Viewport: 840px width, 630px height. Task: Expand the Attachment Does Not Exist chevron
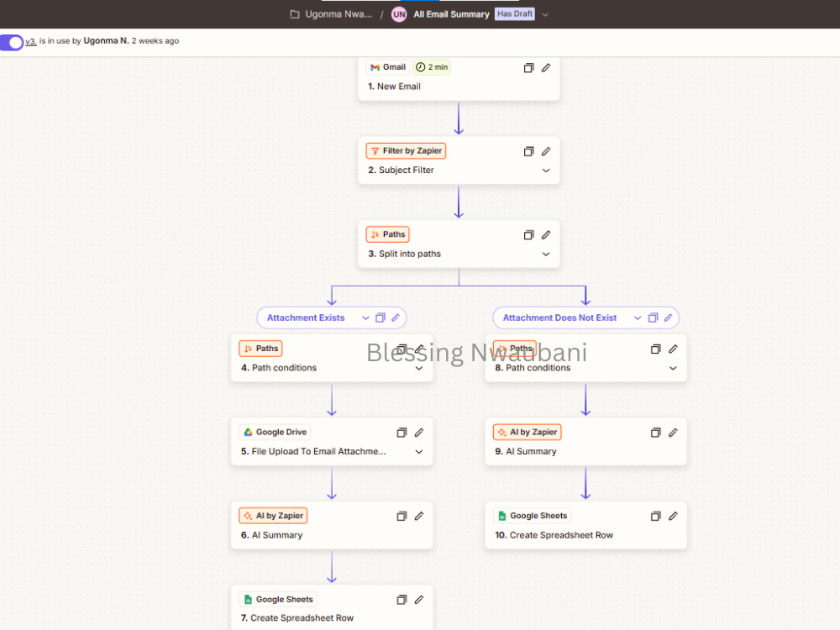638,318
